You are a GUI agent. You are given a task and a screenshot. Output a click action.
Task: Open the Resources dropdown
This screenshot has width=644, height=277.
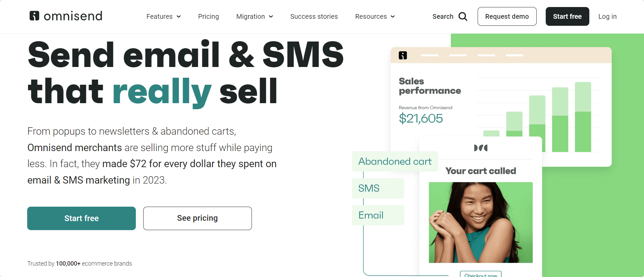point(375,16)
